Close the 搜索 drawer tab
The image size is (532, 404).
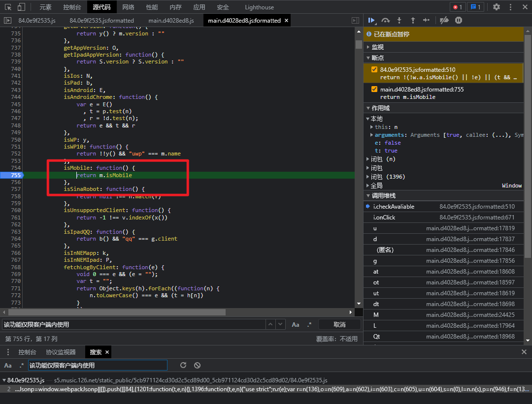107,352
